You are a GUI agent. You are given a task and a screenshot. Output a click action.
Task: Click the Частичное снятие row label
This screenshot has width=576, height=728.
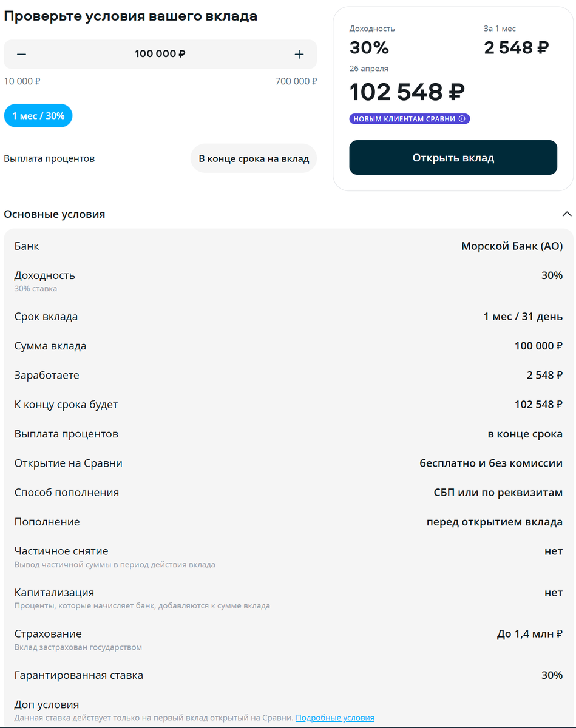pos(61,551)
